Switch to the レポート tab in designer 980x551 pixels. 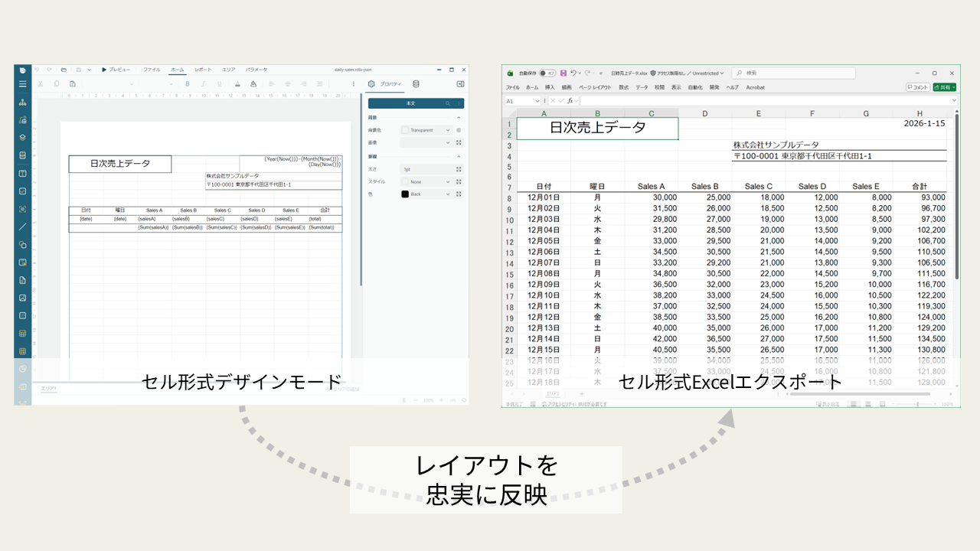click(x=203, y=70)
